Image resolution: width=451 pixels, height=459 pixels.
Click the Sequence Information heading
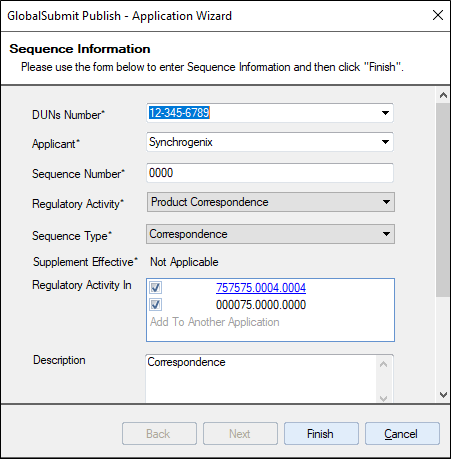80,49
